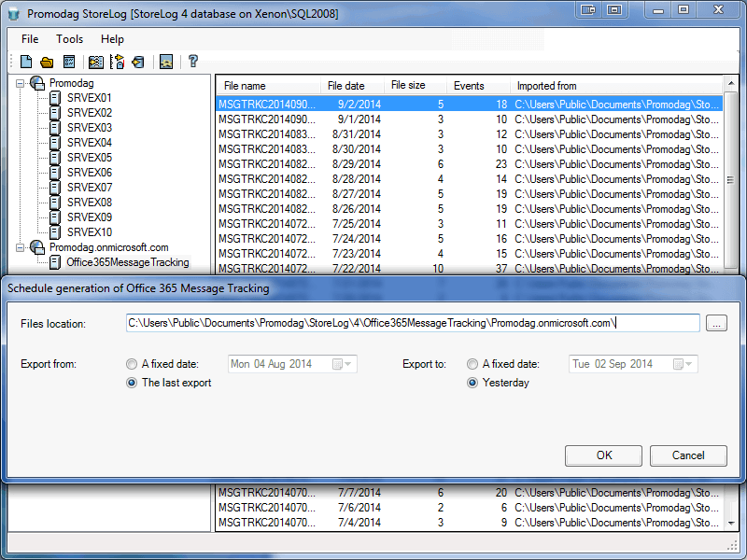The height and width of the screenshot is (560, 747).
Task: Collapse the Promodag tree node
Action: (x=20, y=83)
